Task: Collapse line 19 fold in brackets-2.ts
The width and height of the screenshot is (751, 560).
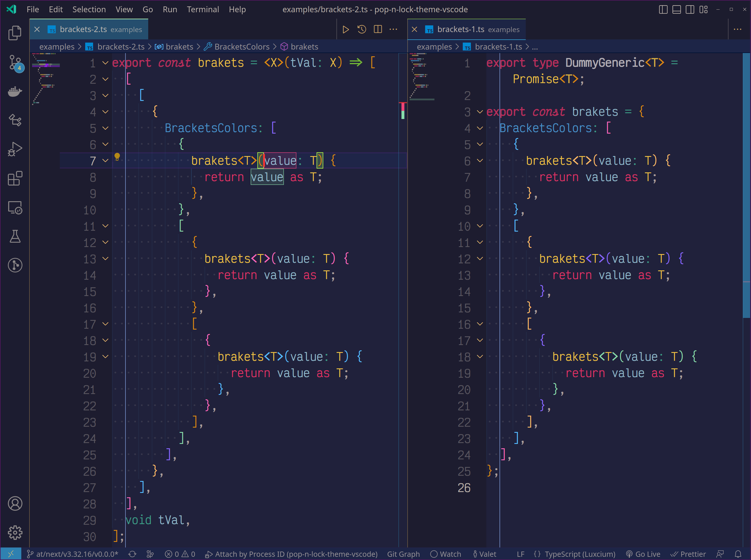Action: click(105, 357)
